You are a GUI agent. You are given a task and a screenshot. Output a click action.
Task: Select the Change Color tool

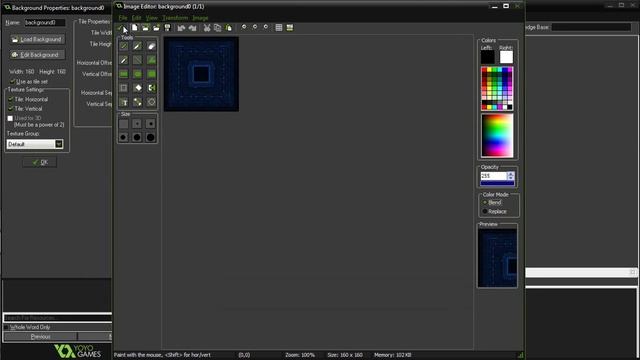151,102
